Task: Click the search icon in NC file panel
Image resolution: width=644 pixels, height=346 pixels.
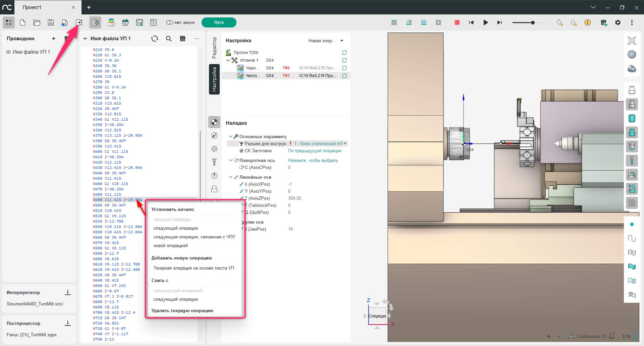Action: [169, 39]
